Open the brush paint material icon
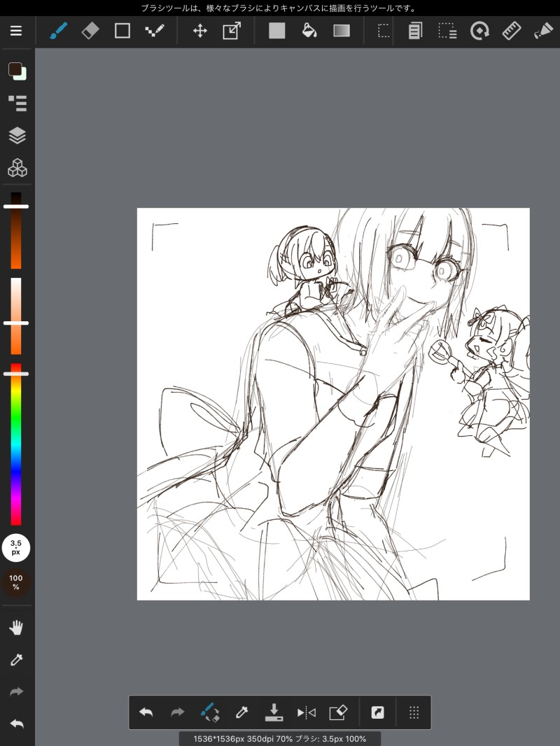The height and width of the screenshot is (746, 560). tap(543, 31)
